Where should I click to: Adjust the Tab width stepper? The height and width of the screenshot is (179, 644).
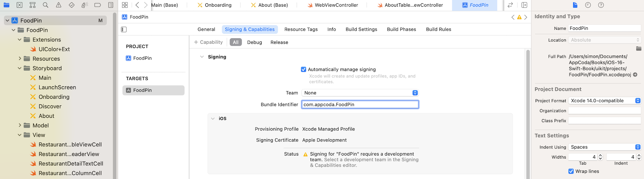coord(600,157)
